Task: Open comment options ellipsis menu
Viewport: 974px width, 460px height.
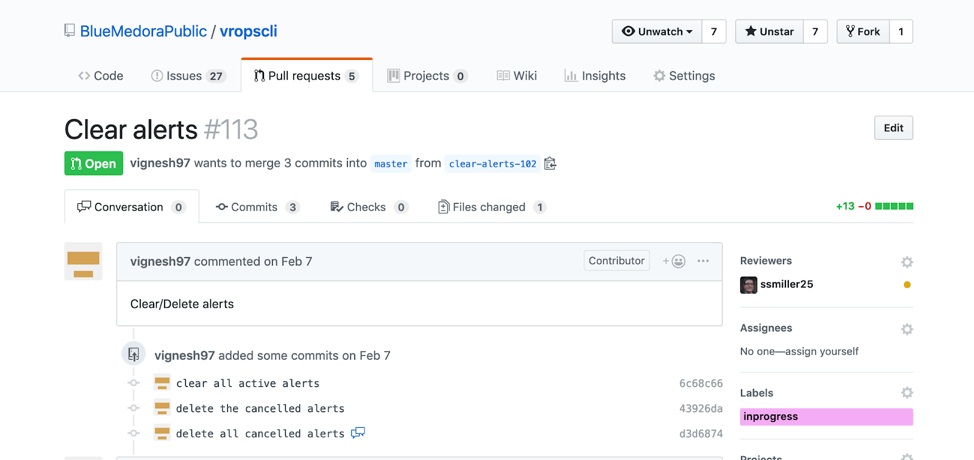Action: [703, 261]
